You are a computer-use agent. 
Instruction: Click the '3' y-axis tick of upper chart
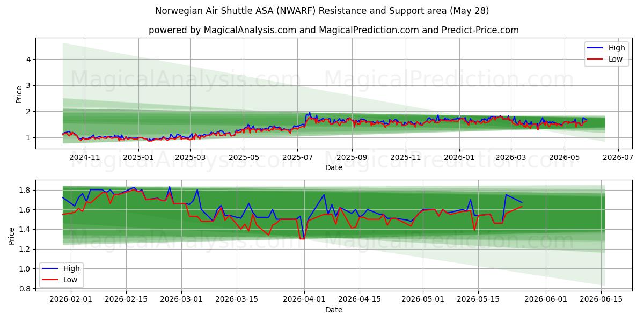point(30,85)
